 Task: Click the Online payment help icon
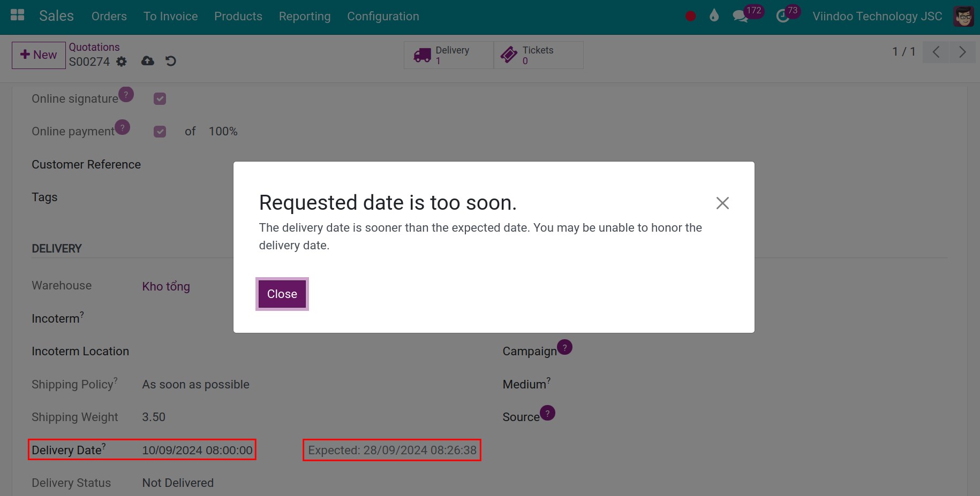click(122, 127)
